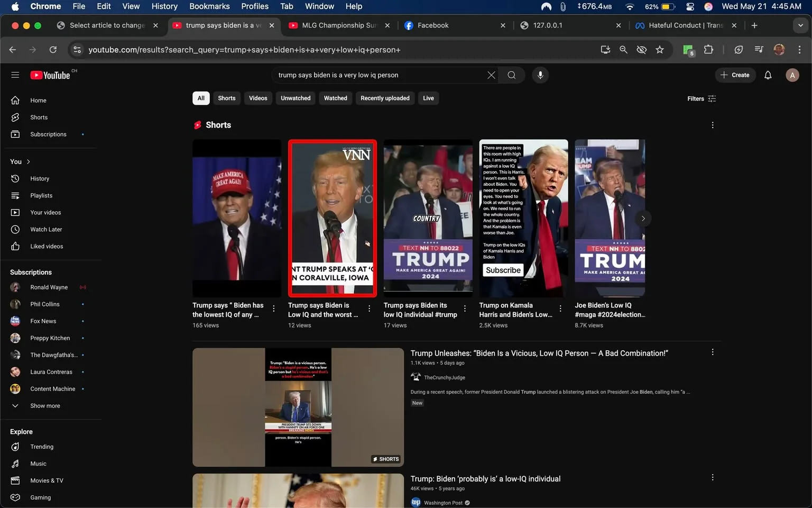Open options for the 'probably is a low-IQ individual' video
This screenshot has width=812, height=508.
712,477
